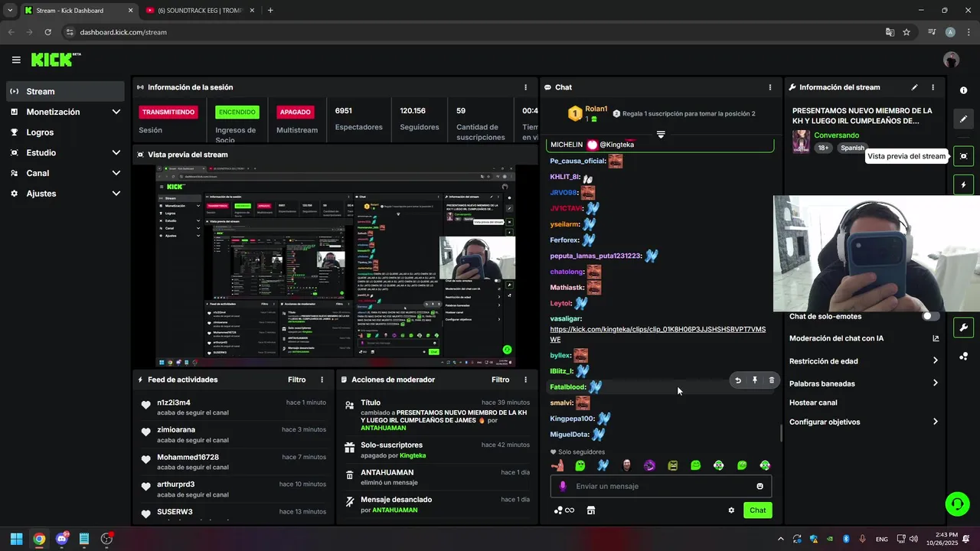Reload the page in browser toolbar

[x=47, y=32]
